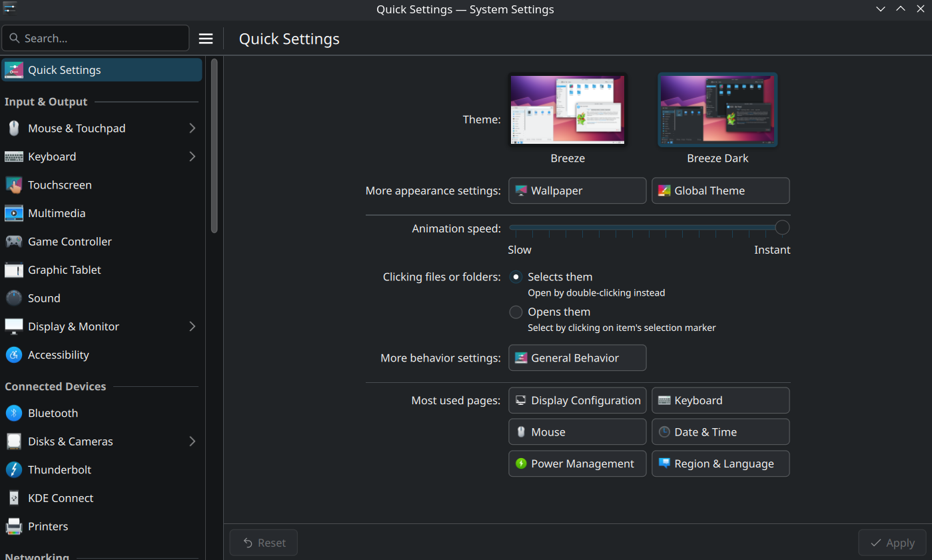
Task: Open Keyboard from most used pages
Action: (720, 400)
